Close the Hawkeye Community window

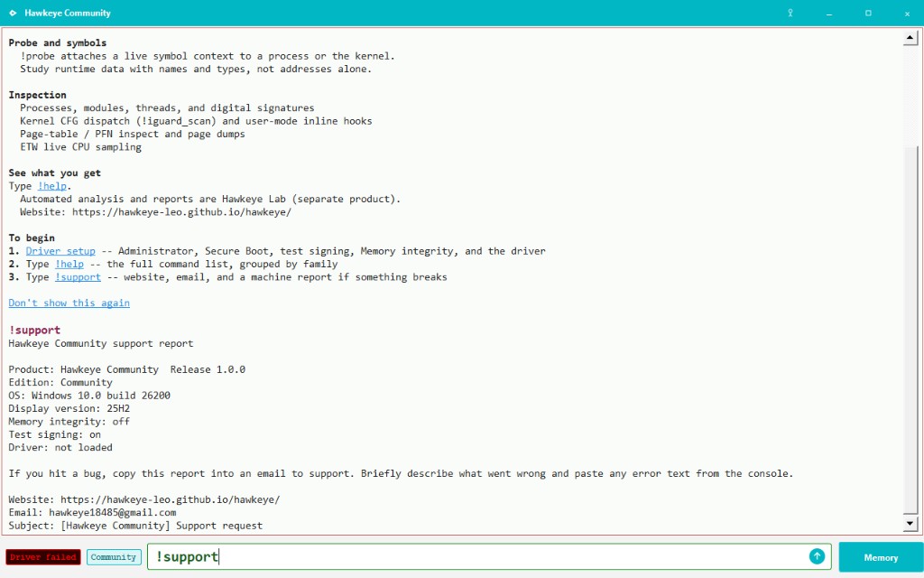907,13
